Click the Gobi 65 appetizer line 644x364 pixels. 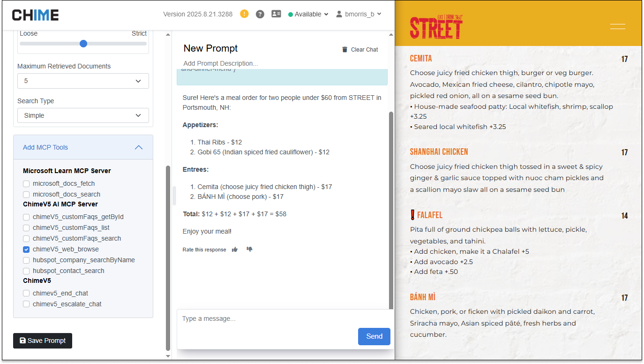263,152
